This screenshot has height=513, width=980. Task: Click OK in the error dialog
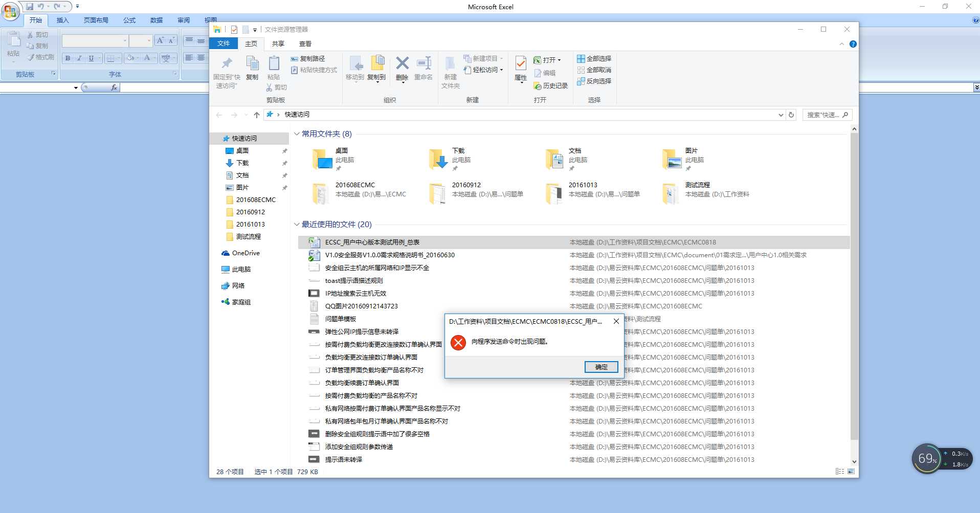point(601,367)
